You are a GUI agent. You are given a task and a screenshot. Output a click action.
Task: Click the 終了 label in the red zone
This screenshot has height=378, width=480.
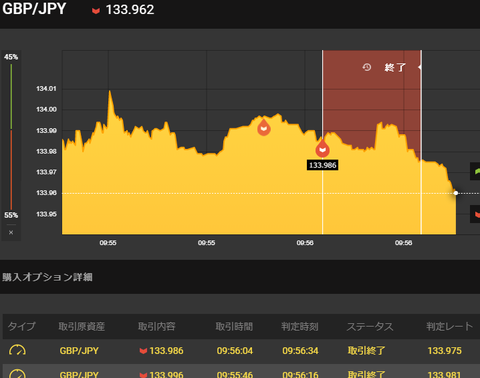[395, 67]
